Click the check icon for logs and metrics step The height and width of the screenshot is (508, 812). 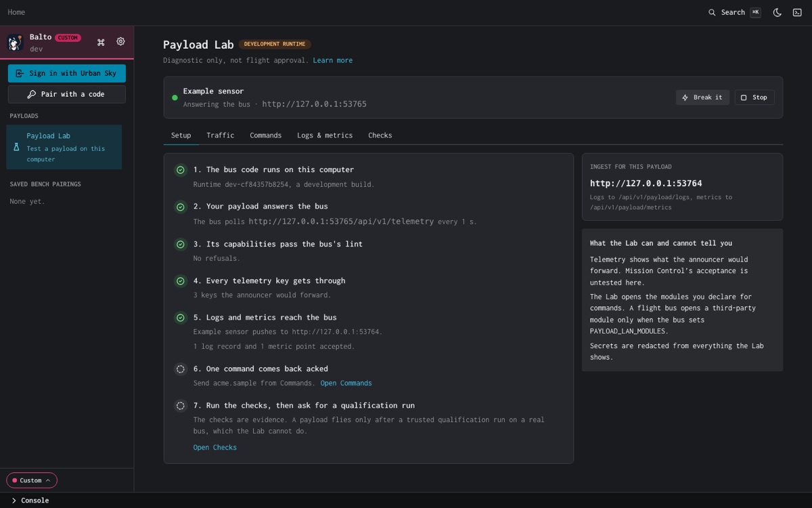[181, 317]
